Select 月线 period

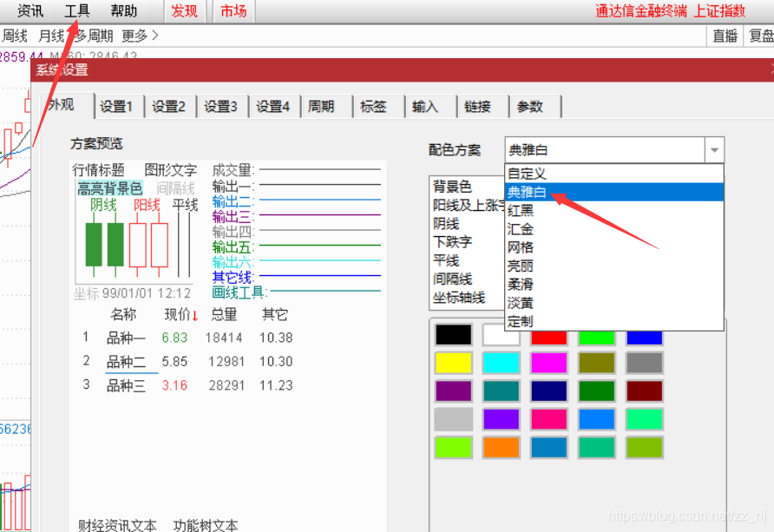tap(51, 36)
